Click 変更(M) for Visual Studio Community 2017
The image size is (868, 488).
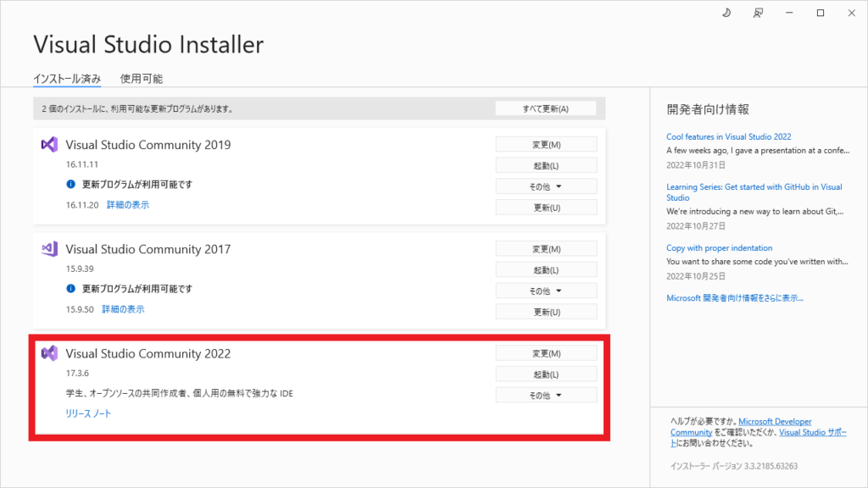click(547, 249)
